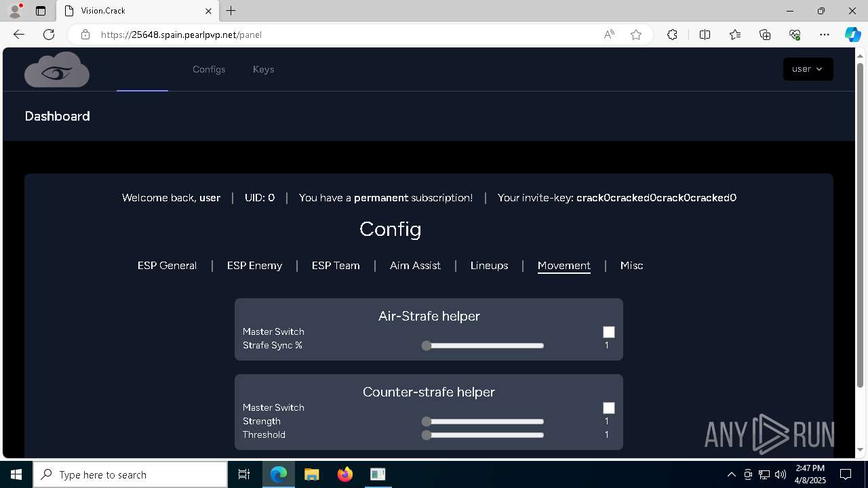Screen dimensions: 868x488
Task: Open browser Collections
Action: [x=765, y=35]
